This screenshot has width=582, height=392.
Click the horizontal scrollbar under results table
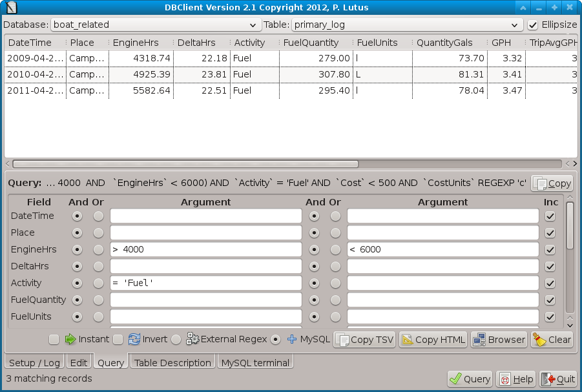click(185, 164)
